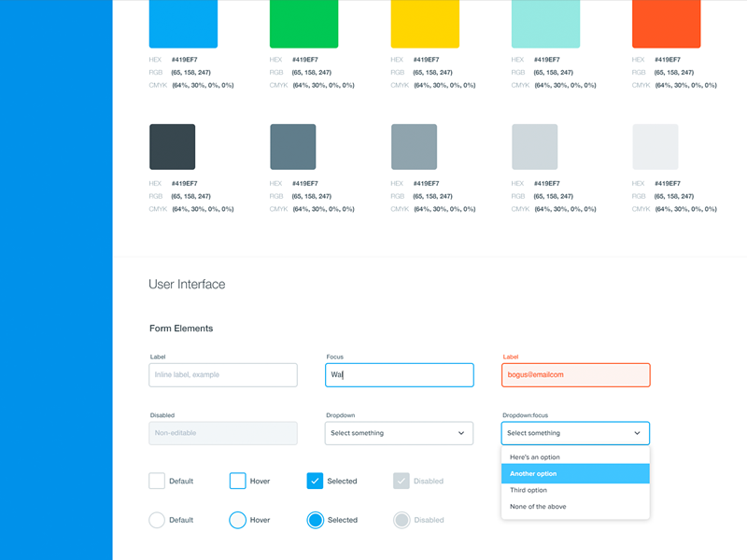Open the Select something dropdown
The image size is (747, 560).
pyautogui.click(x=399, y=433)
